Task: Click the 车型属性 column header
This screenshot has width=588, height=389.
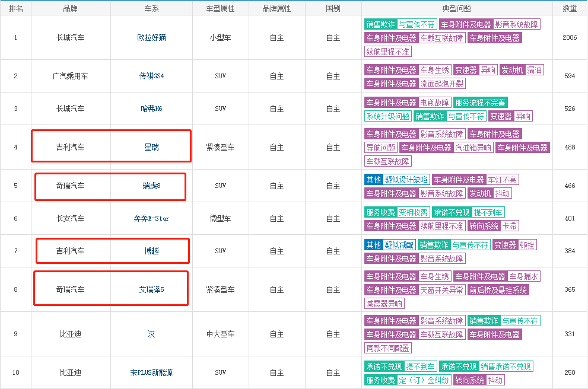Action: coord(221,8)
